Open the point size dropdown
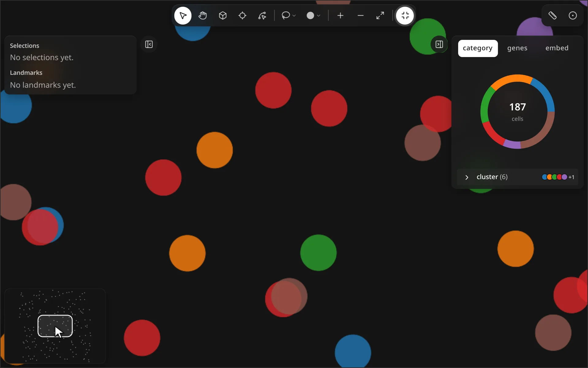This screenshot has height=368, width=588. click(x=313, y=16)
